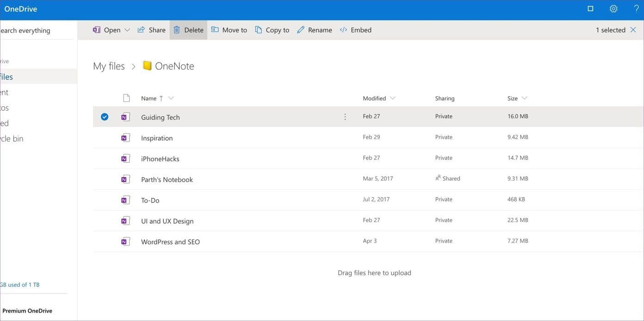Screen dimensions: 644x321
Task: Expand the Name column dropdown chevron
Action: pyautogui.click(x=171, y=98)
